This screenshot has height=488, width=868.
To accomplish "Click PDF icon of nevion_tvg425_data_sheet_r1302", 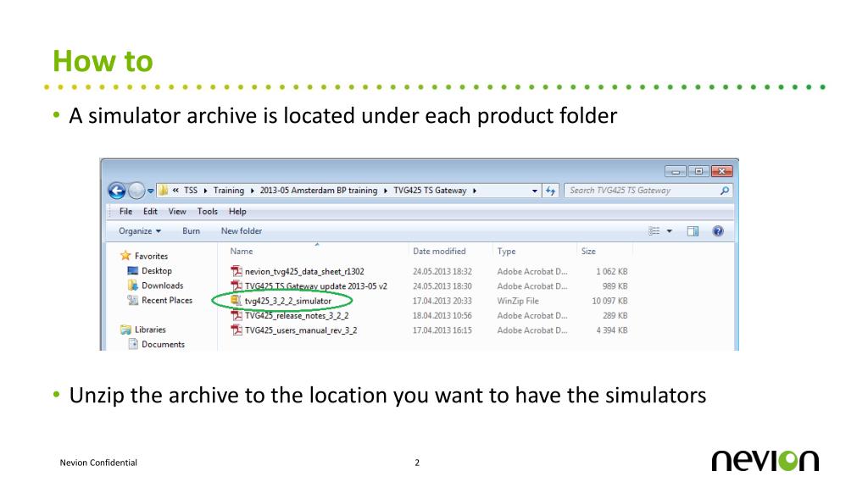I will [236, 271].
